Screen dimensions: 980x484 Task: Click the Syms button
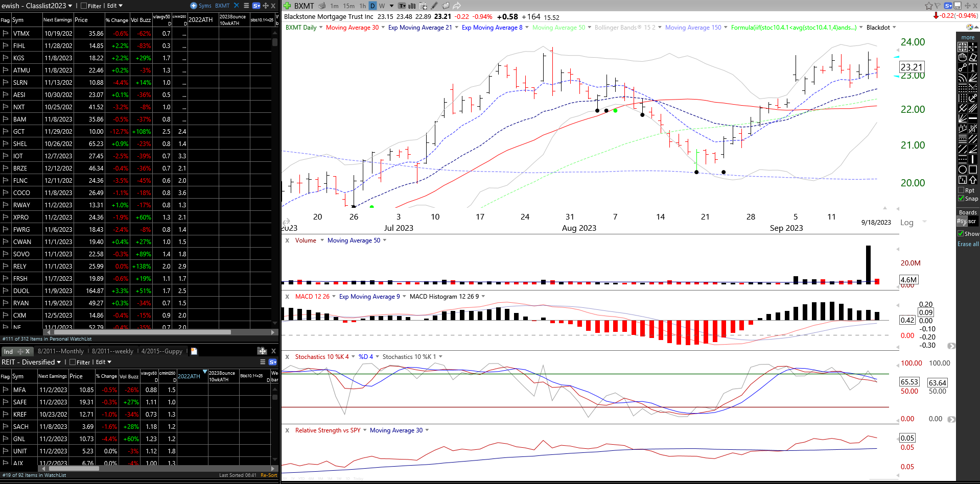(201, 6)
